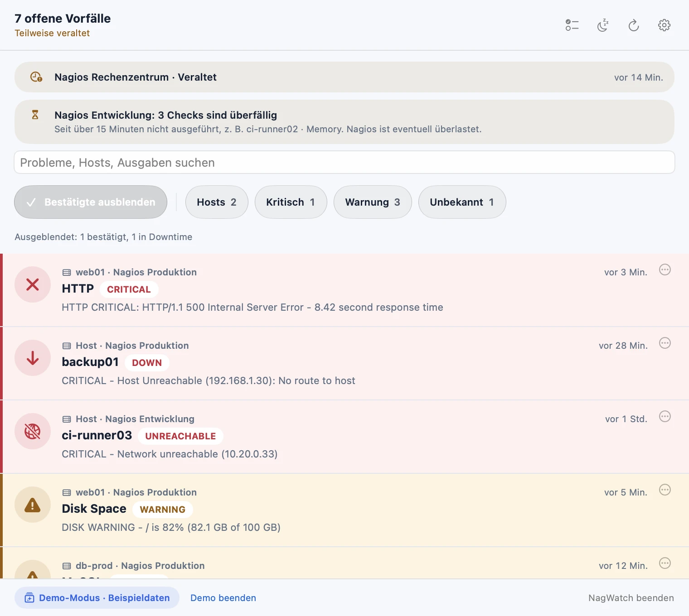Open more options for backup01 incident
This screenshot has height=616, width=689.
(x=665, y=343)
